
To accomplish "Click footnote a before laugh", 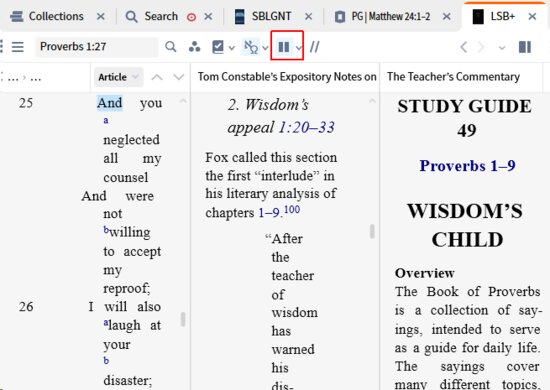I will click(x=106, y=323).
